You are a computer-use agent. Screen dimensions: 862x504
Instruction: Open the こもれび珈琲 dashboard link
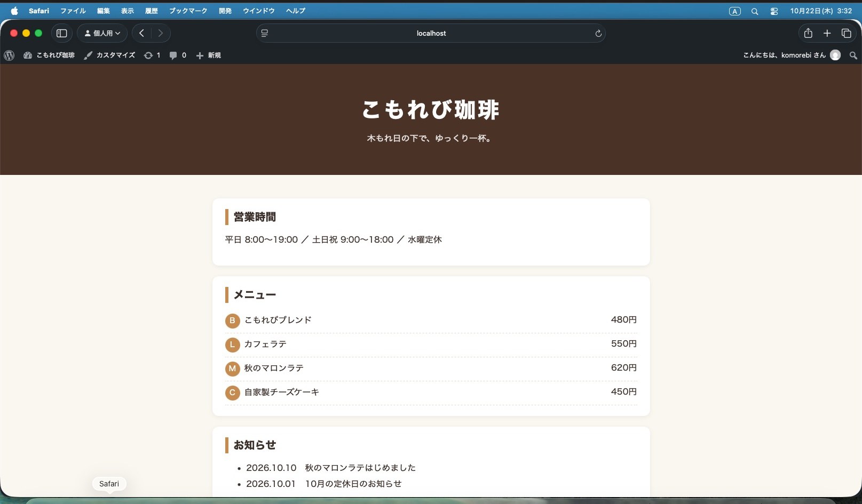point(49,55)
